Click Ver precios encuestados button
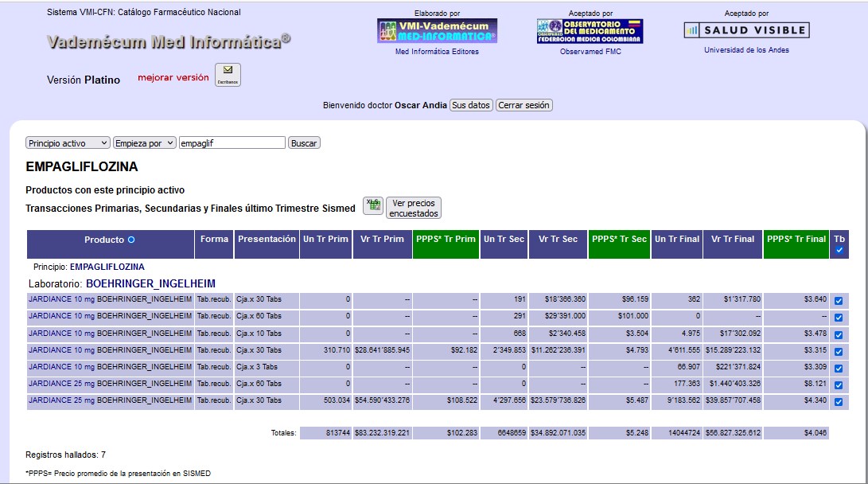This screenshot has height=484, width=868. (x=414, y=209)
